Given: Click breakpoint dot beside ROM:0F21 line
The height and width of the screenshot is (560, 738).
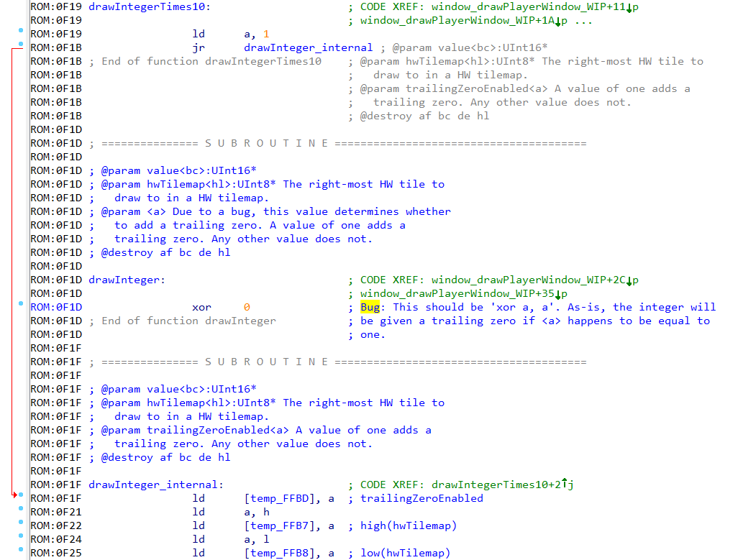Looking at the screenshot, I should tap(21, 508).
